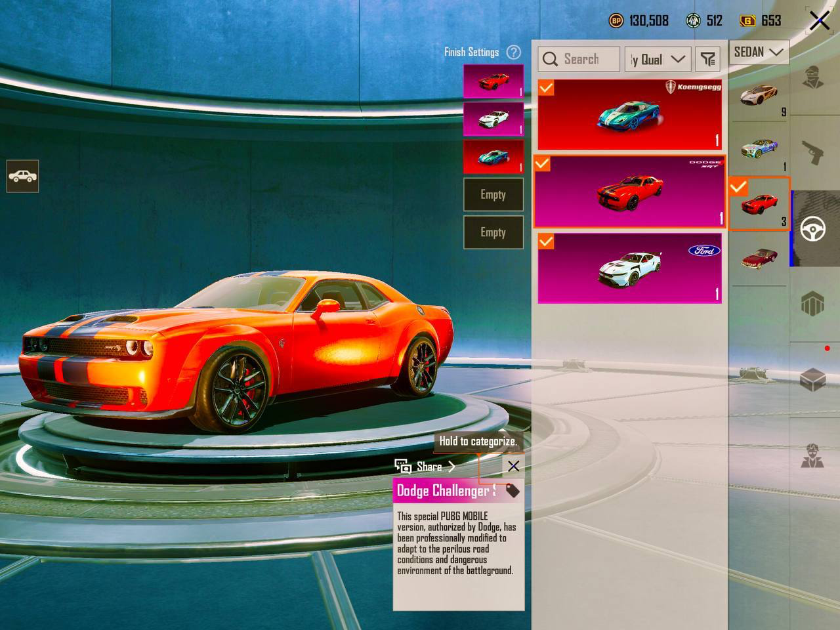The height and width of the screenshot is (630, 840).
Task: Select the white Ford finish thumbnail slot
Action: [493, 119]
